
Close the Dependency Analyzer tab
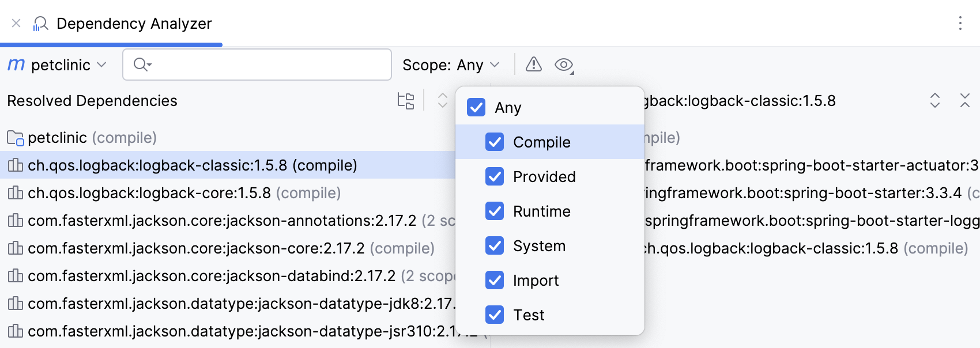pos(16,24)
